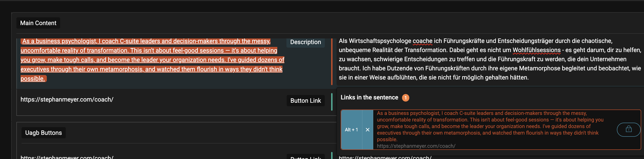This screenshot has width=644, height=159.
Task: Click the misspelled word 'coache'
Action: click(422, 41)
